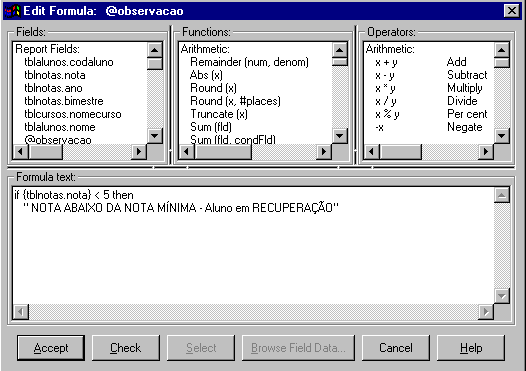Viewport: 526px width, 371px height.
Task: Click the right arrow of Fields horizontal scrollbar
Action: pyautogui.click(x=139, y=152)
